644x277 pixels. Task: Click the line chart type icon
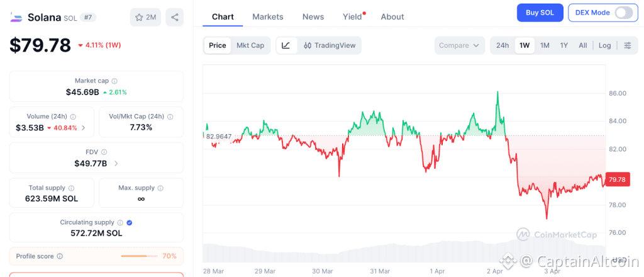[286, 45]
